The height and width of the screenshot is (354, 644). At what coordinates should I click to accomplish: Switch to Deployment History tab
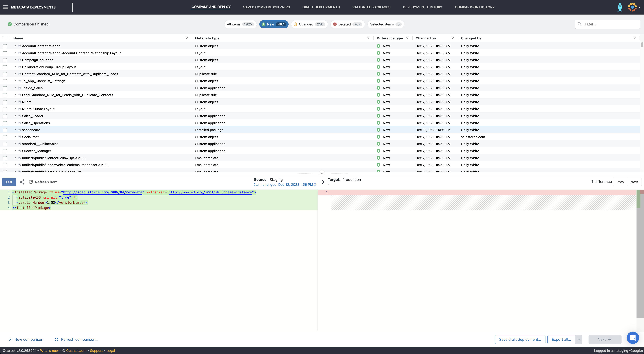[x=422, y=7]
